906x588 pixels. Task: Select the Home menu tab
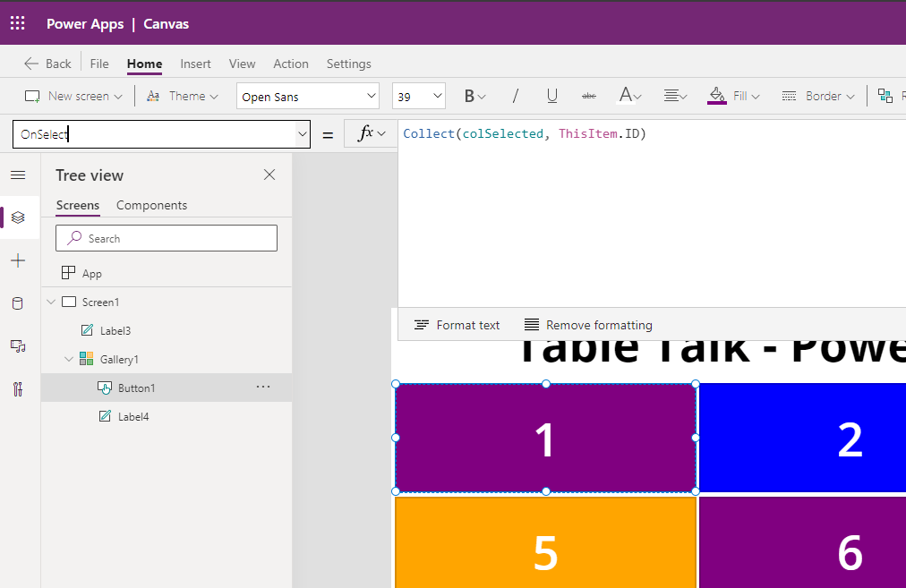pos(144,64)
